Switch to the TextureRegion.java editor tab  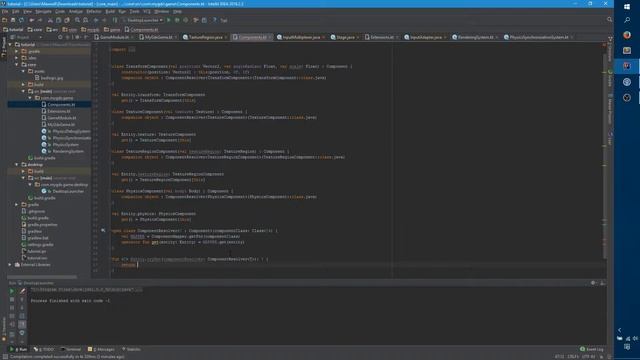[x=205, y=37]
